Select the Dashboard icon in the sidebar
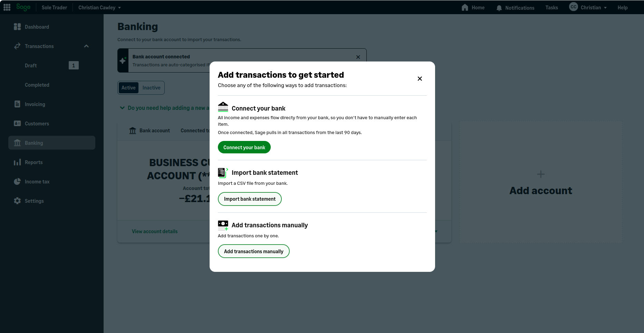The image size is (644, 333). point(17,27)
